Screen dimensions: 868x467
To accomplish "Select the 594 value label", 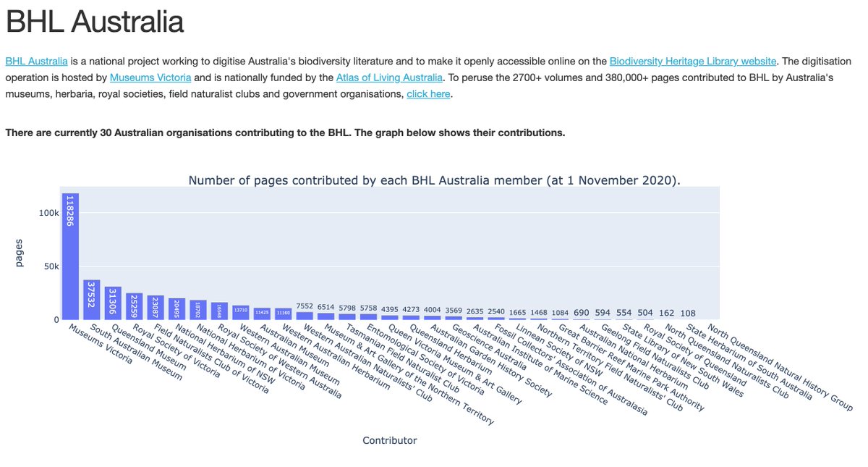I will (x=603, y=313).
